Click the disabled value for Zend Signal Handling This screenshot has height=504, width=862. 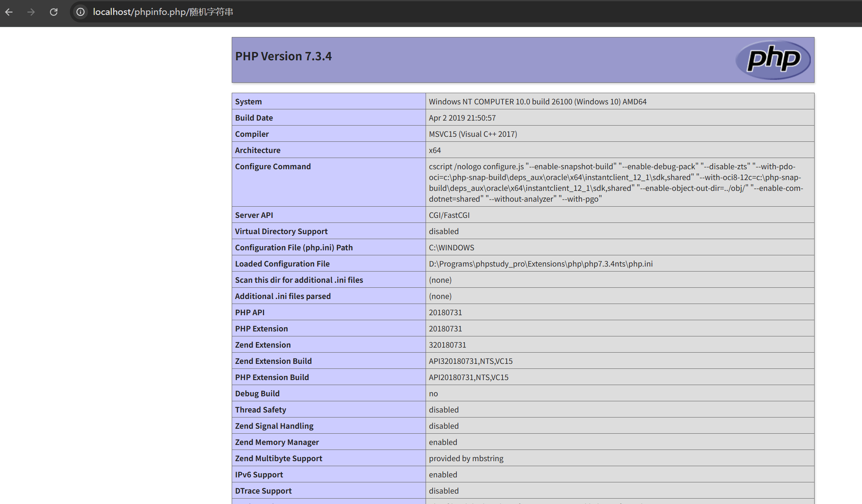click(444, 426)
